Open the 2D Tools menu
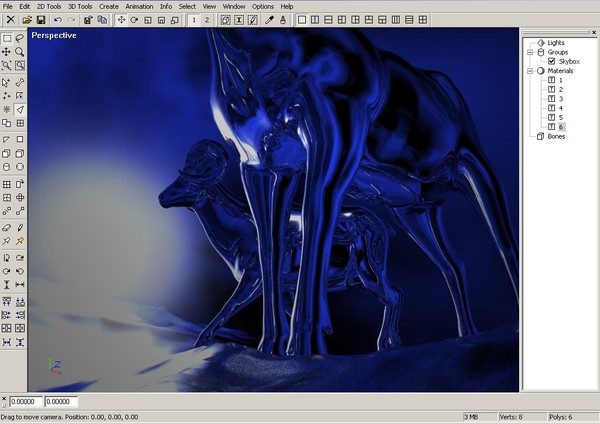600x424 pixels. point(49,7)
